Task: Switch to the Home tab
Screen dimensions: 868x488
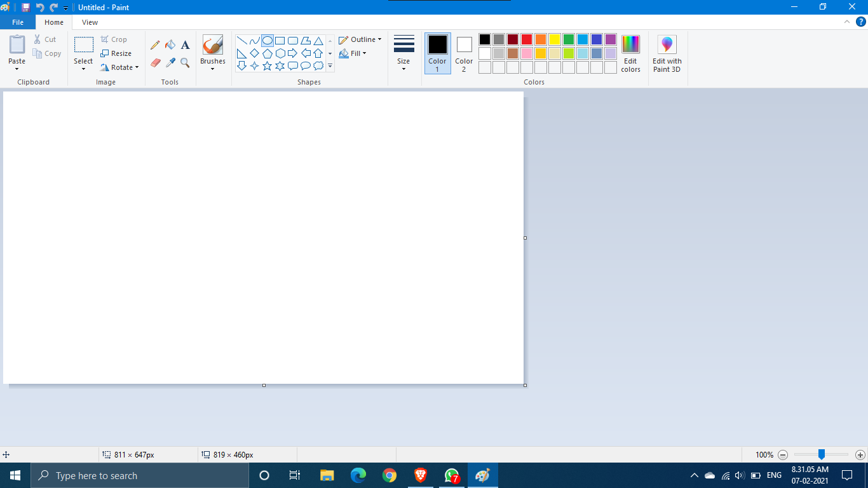Action: [54, 22]
